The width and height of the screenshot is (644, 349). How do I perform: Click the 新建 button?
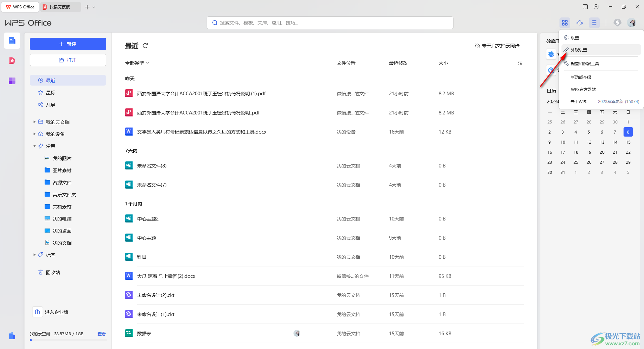pyautogui.click(x=68, y=44)
